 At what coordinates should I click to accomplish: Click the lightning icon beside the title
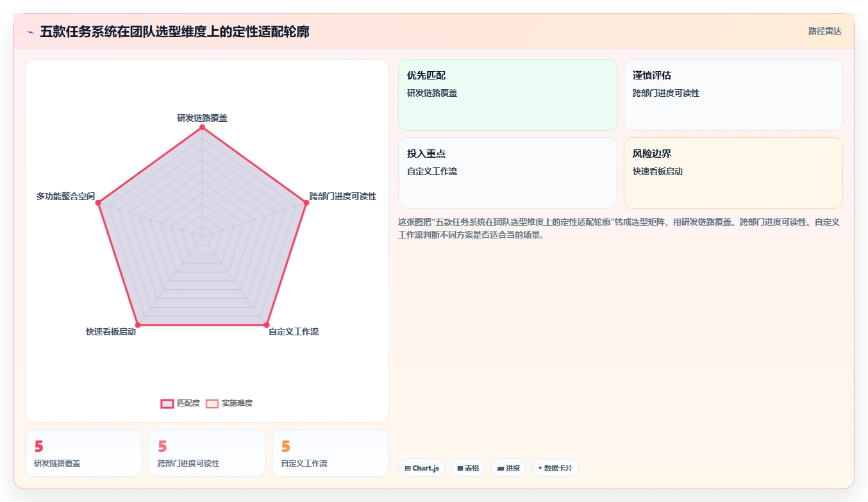[x=31, y=31]
